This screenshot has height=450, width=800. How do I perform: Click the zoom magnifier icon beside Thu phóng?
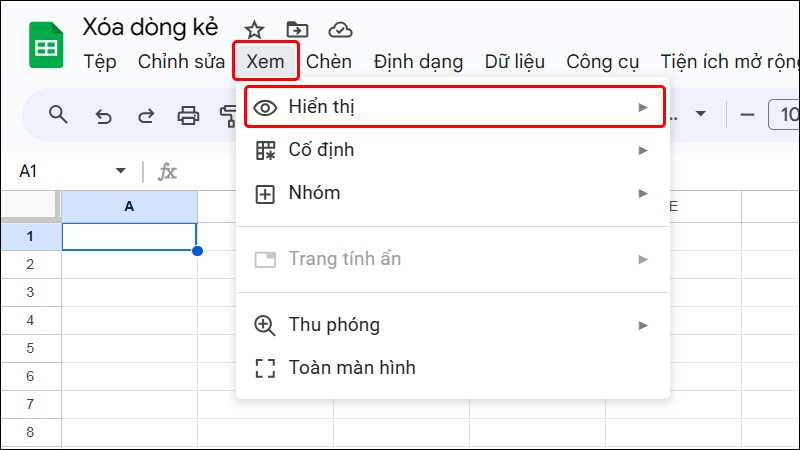click(265, 326)
